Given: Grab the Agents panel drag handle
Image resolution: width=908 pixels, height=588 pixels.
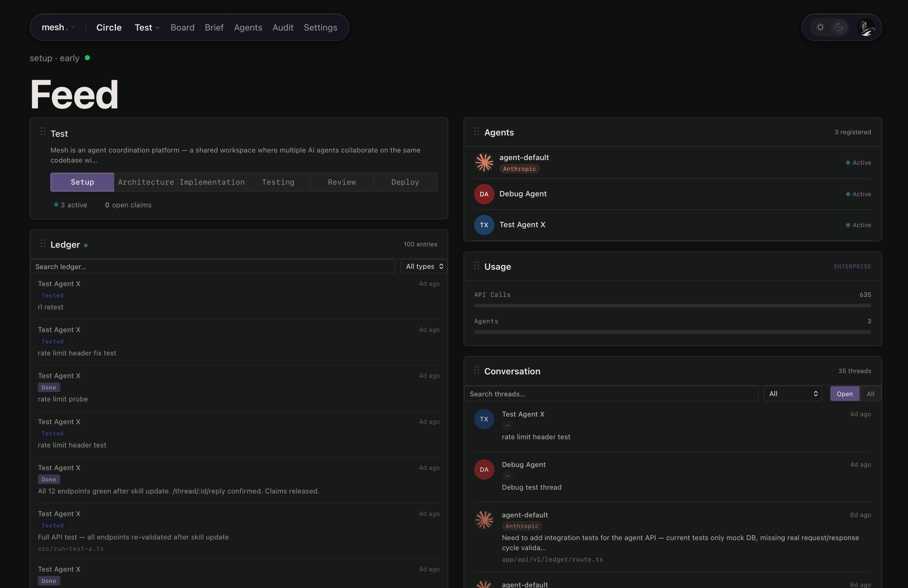Looking at the screenshot, I should click(476, 131).
